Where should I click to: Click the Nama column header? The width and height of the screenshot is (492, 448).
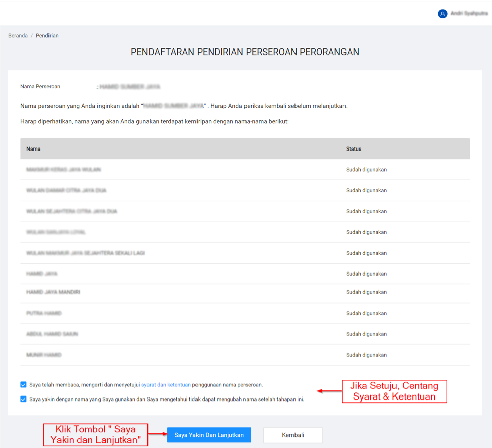click(33, 149)
